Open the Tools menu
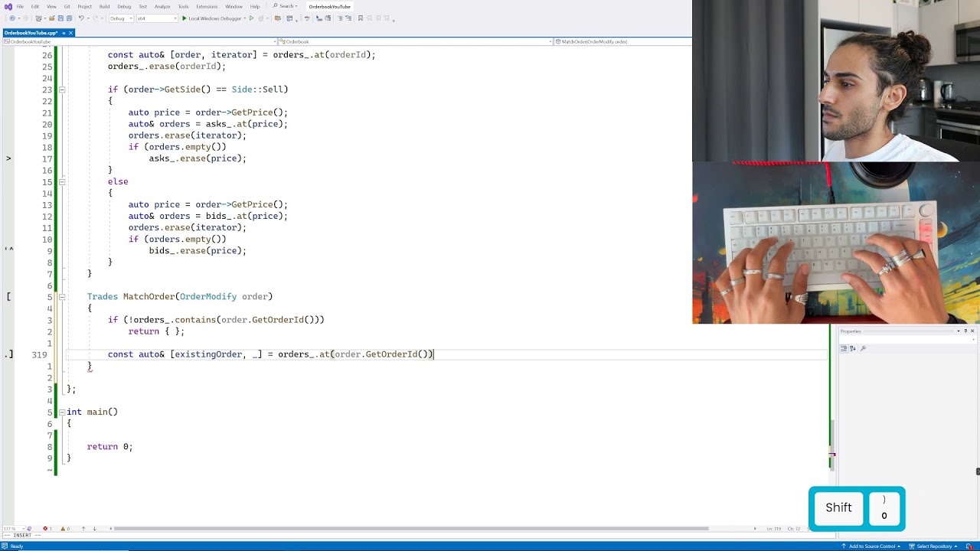Viewport: 980px width, 551px height. coord(183,6)
